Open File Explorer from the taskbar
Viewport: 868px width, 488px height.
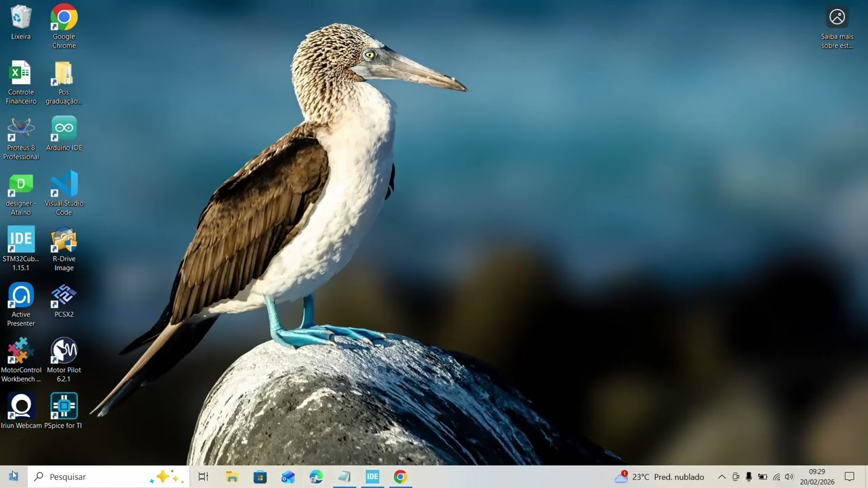click(x=232, y=476)
